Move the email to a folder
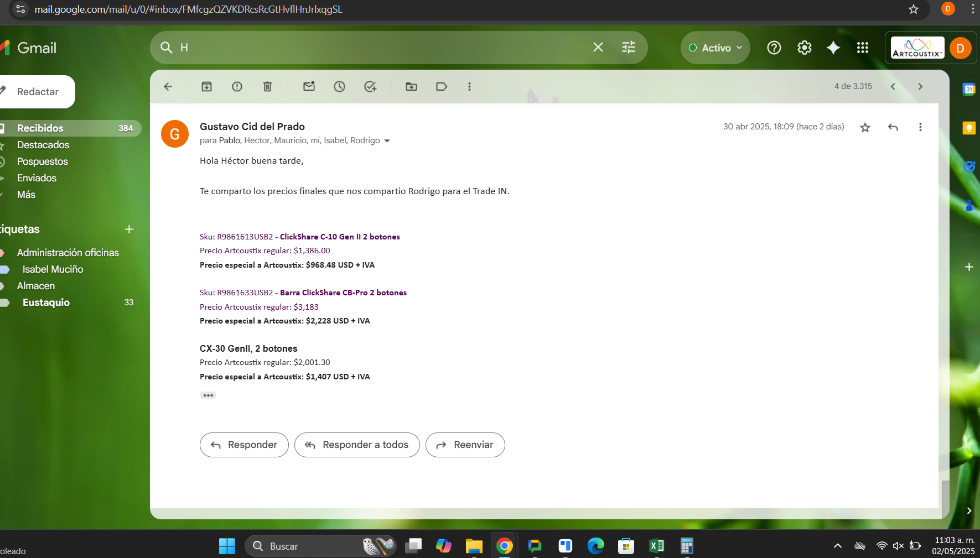Screen dimensions: 980x558 coord(411,86)
